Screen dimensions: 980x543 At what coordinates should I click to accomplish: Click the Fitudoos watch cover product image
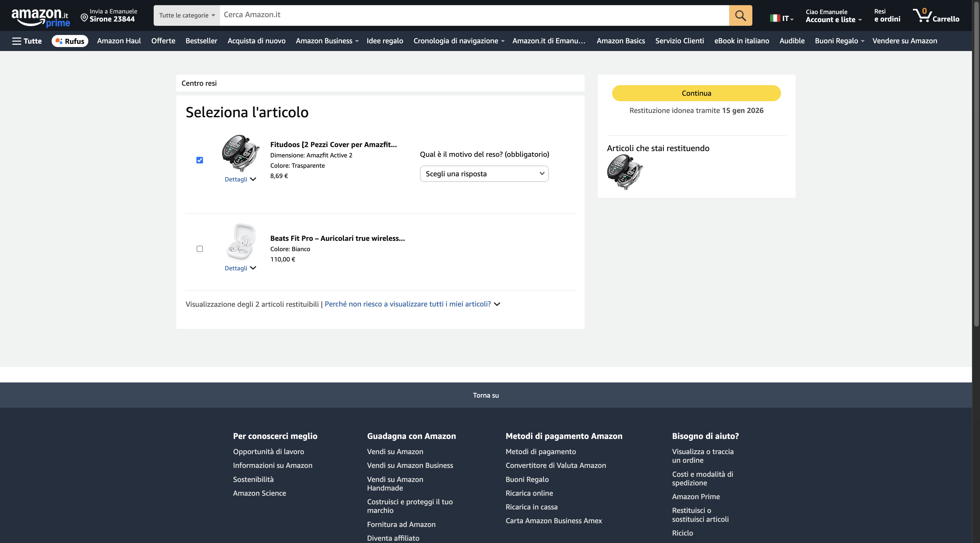(241, 153)
